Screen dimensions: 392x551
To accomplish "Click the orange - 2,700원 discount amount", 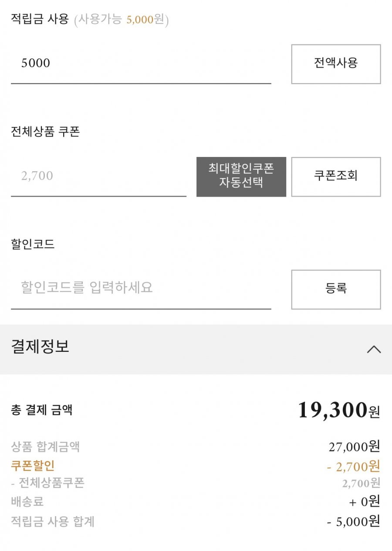I will click(x=353, y=466).
